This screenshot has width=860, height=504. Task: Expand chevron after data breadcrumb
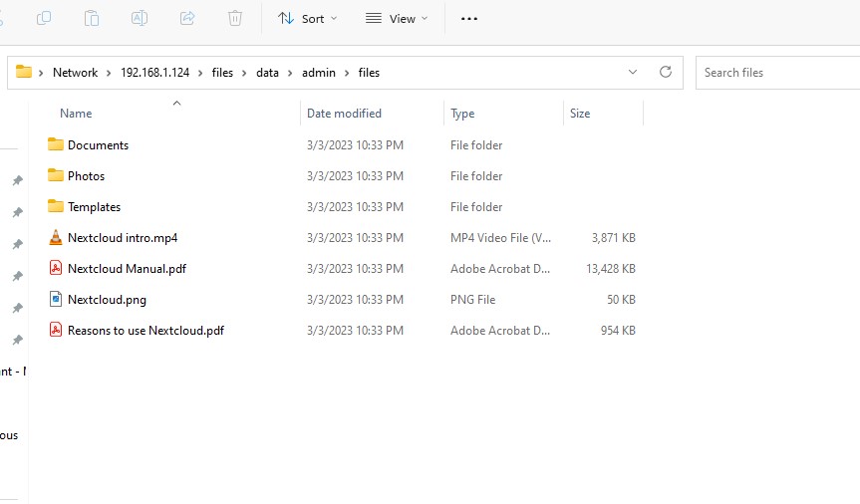click(290, 73)
